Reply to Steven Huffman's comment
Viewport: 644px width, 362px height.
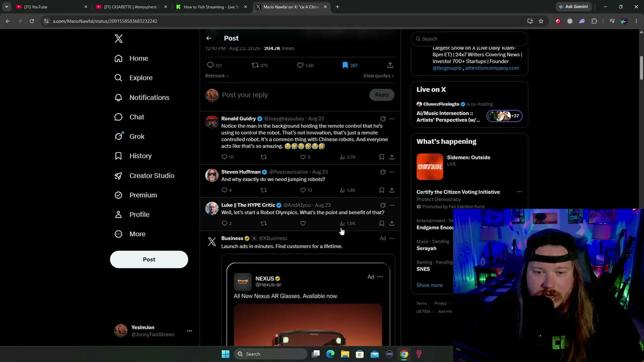[x=224, y=191]
